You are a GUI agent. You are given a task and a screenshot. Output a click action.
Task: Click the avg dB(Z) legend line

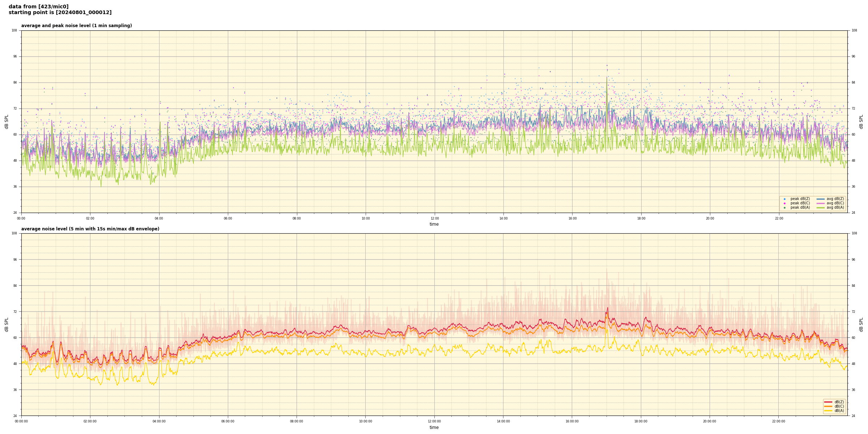(x=821, y=199)
